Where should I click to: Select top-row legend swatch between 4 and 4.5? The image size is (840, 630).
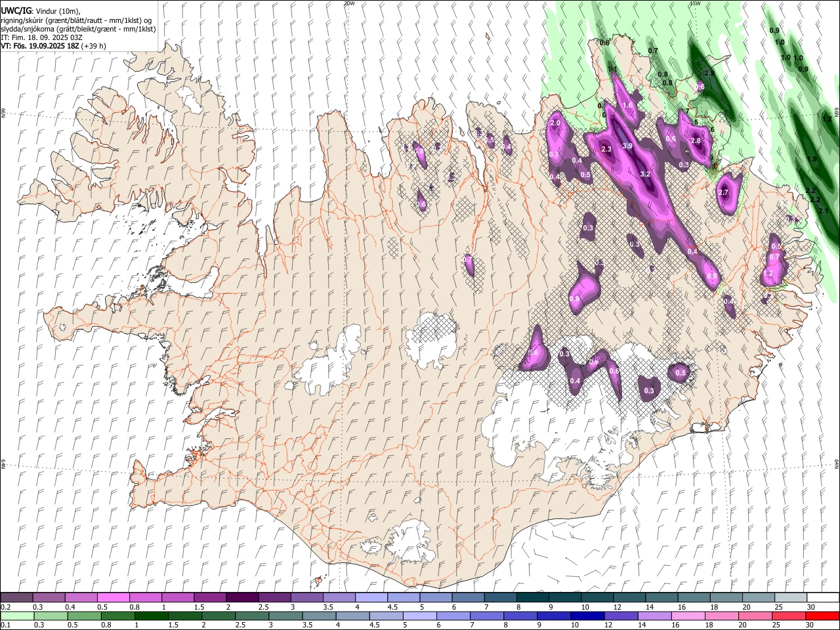click(x=371, y=597)
